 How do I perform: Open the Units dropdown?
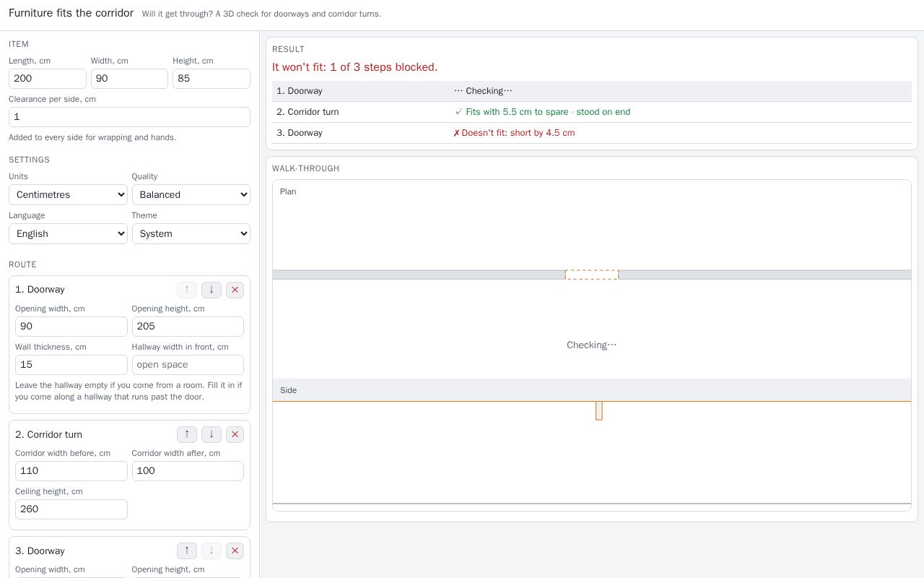coord(68,195)
